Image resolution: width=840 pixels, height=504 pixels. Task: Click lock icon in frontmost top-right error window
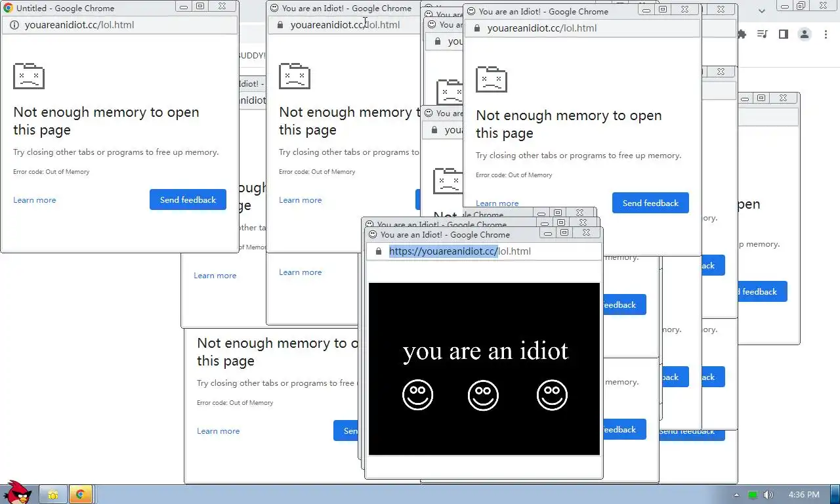point(476,28)
